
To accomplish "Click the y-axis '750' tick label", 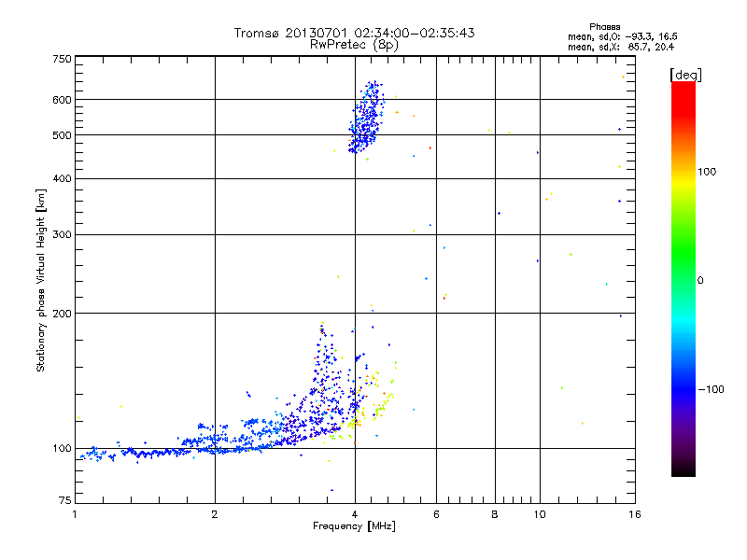I will (x=62, y=59).
